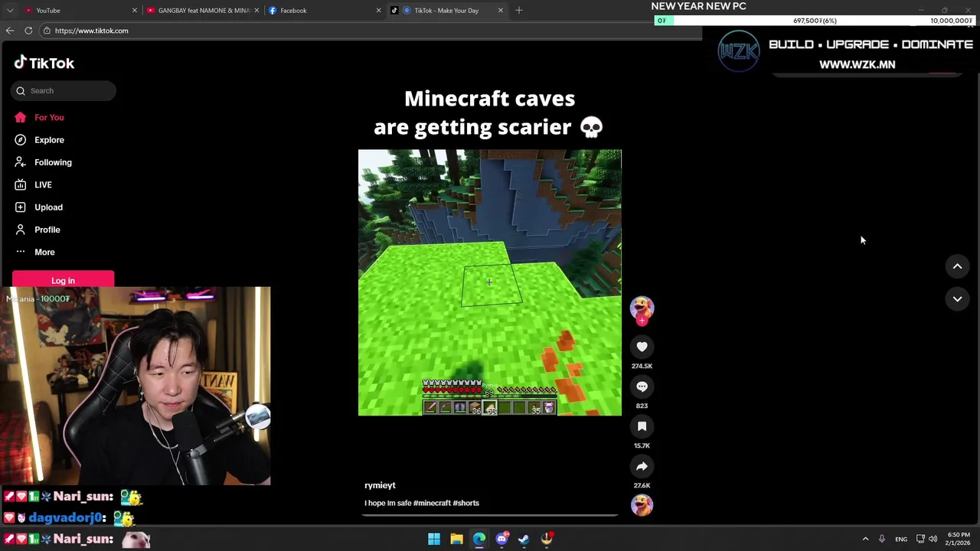Click the 27.6K shares count
The image size is (980, 551).
pyautogui.click(x=642, y=485)
